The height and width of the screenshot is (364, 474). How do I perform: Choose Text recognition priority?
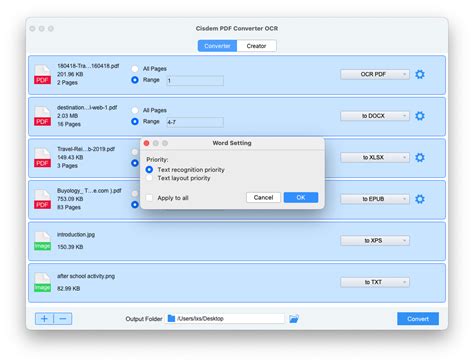click(149, 170)
